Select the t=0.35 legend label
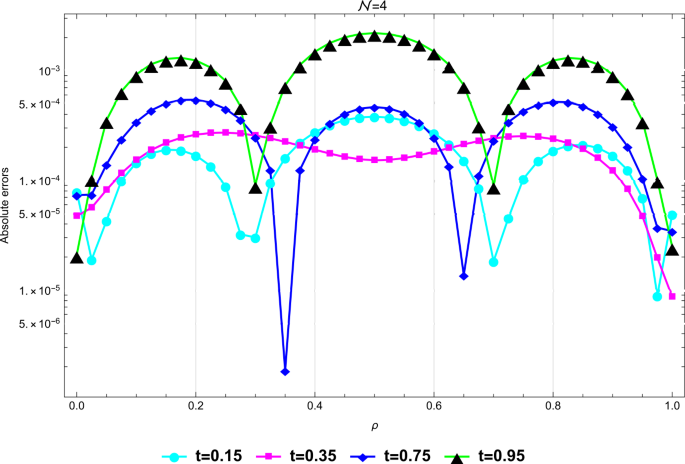The image size is (685, 464). [313, 456]
